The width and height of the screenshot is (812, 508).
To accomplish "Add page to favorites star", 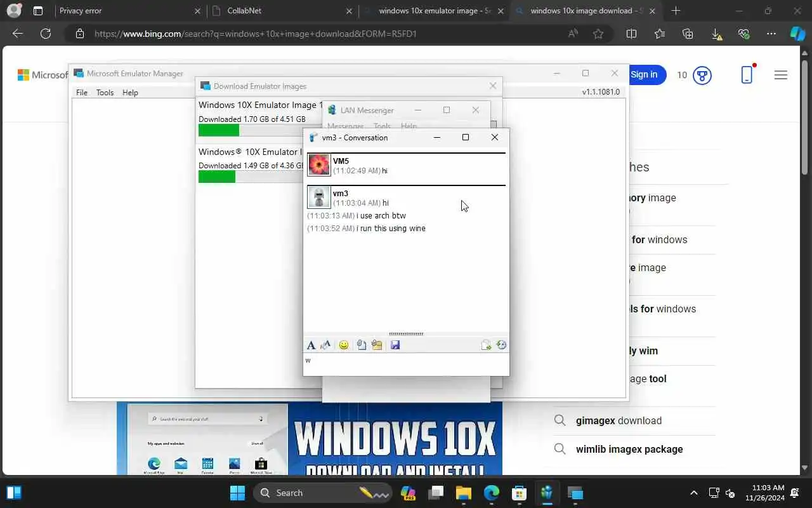I will [598, 34].
